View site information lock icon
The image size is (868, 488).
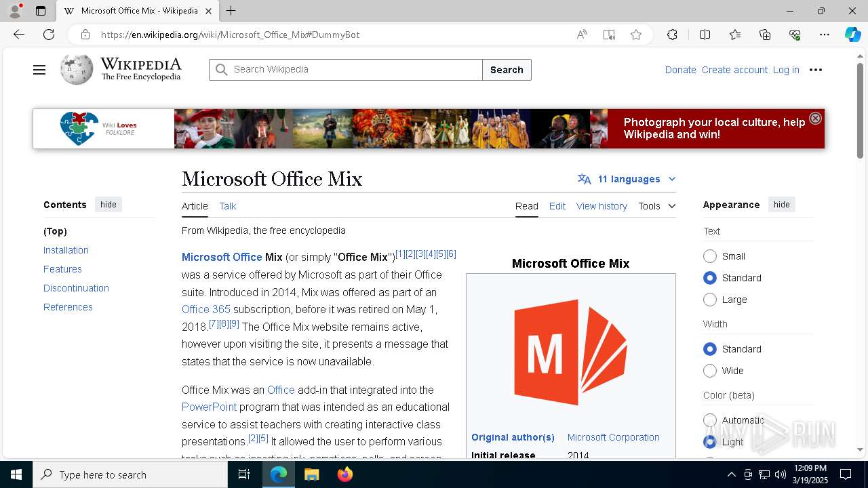(85, 35)
